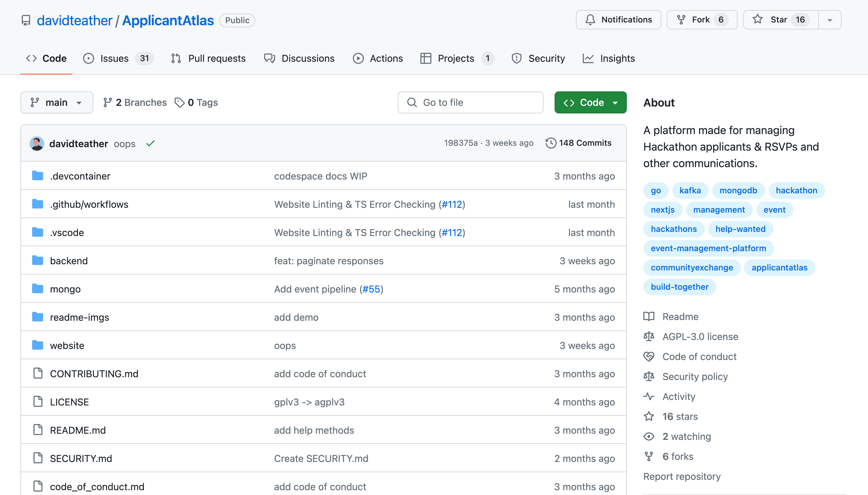Open the Security tab
This screenshot has height=495, width=868.
point(538,59)
